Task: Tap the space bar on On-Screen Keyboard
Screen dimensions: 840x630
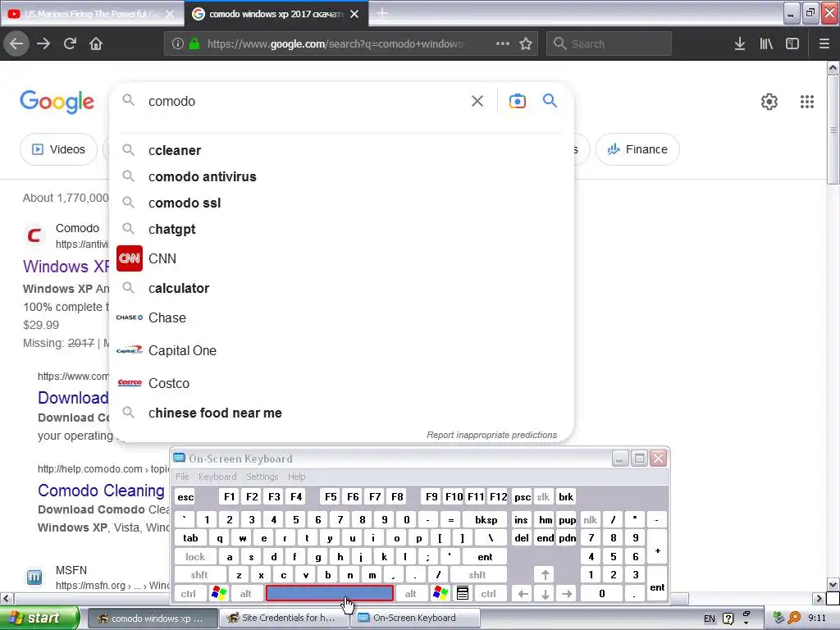Action: click(x=330, y=593)
